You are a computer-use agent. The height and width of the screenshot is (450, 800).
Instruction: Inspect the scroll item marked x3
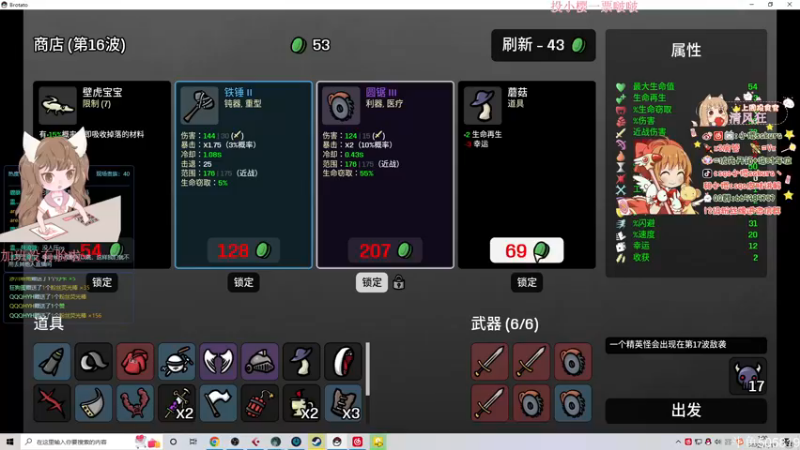tap(343, 403)
